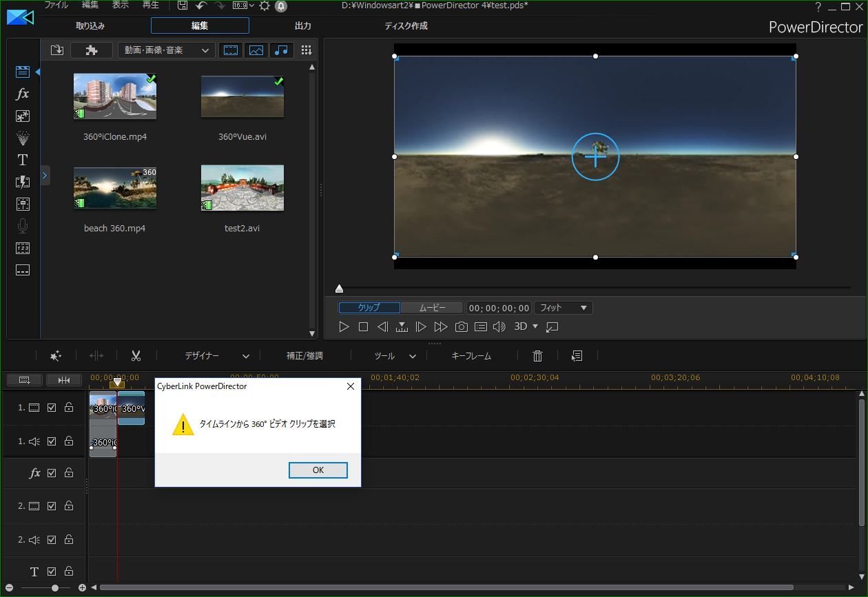Toggle video track 1 checkbox
The image size is (868, 597).
point(52,408)
